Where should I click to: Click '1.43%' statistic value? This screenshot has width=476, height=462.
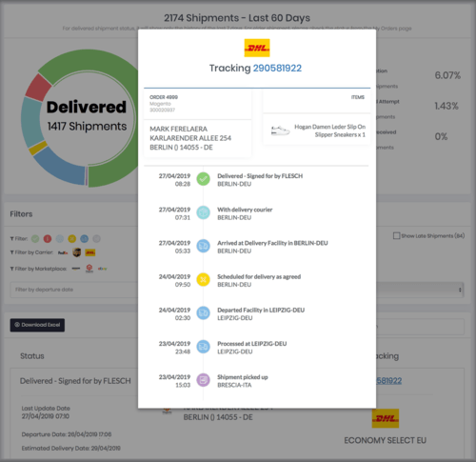pos(446,106)
